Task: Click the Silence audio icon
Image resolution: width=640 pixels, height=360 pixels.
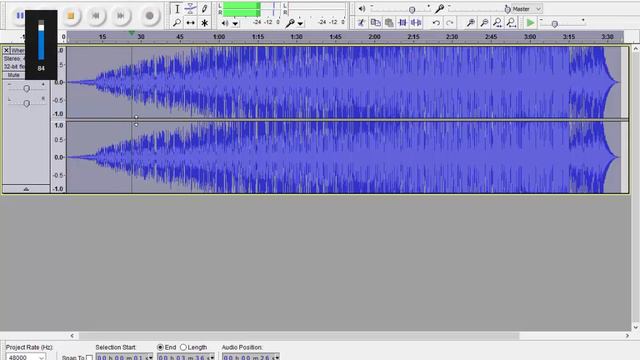Action: click(416, 23)
